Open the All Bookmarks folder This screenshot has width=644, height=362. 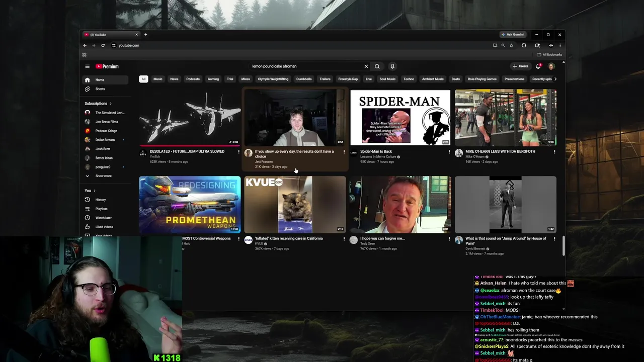[x=549, y=55]
